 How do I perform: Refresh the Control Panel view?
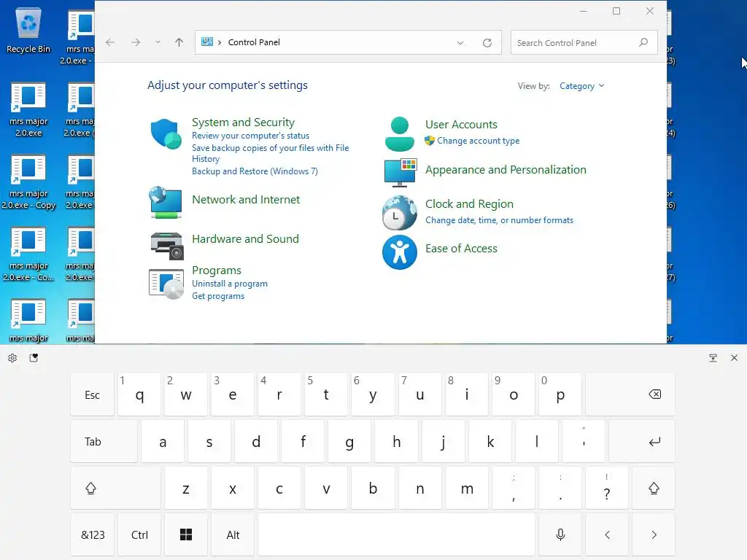487,43
